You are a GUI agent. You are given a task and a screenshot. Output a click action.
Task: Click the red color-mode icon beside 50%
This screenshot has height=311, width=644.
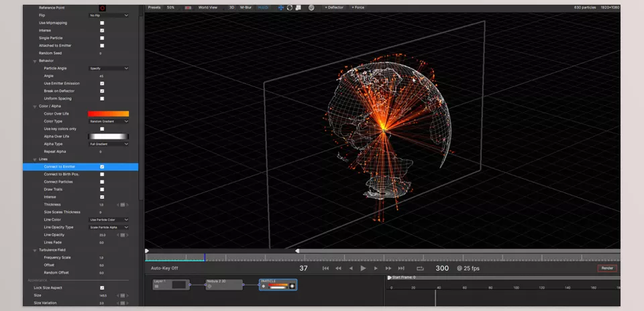(188, 8)
